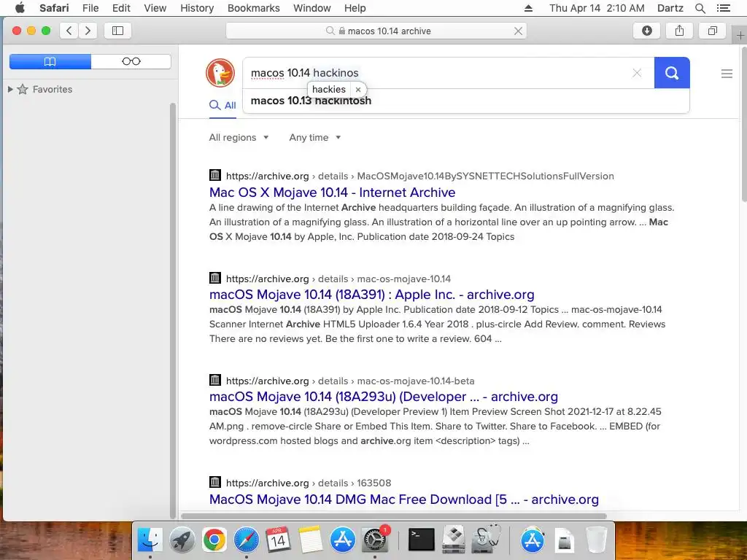The width and height of the screenshot is (747, 560).
Task: Go forward with the Safari forward arrow
Action: (x=88, y=31)
